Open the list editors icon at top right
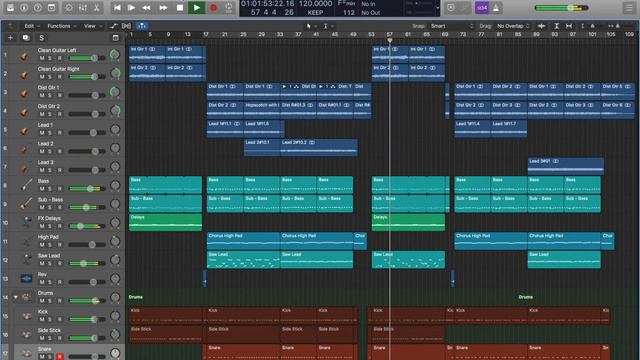The width and height of the screenshot is (640, 360). pyautogui.click(x=629, y=8)
